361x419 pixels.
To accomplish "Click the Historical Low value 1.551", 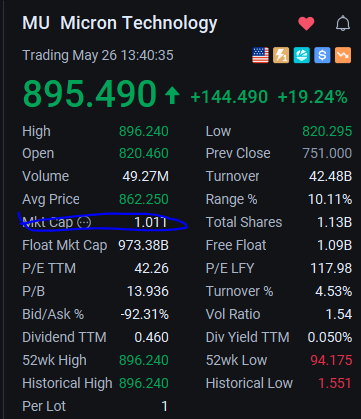I will (x=335, y=383).
